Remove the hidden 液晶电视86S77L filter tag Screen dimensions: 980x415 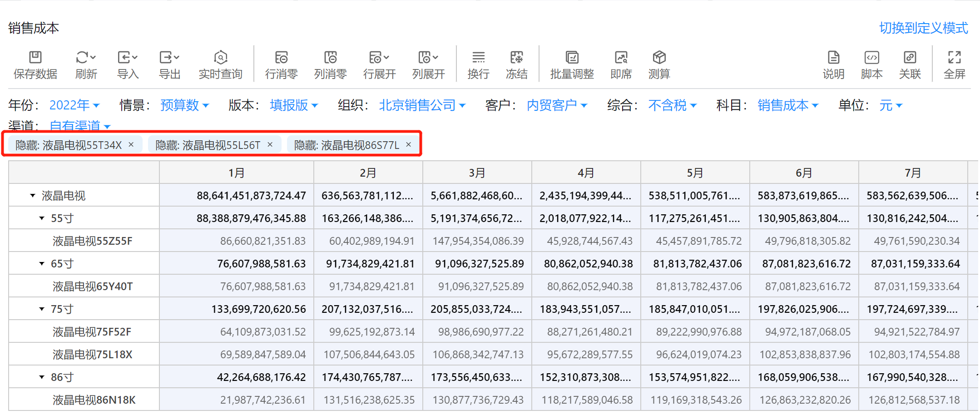click(x=409, y=144)
